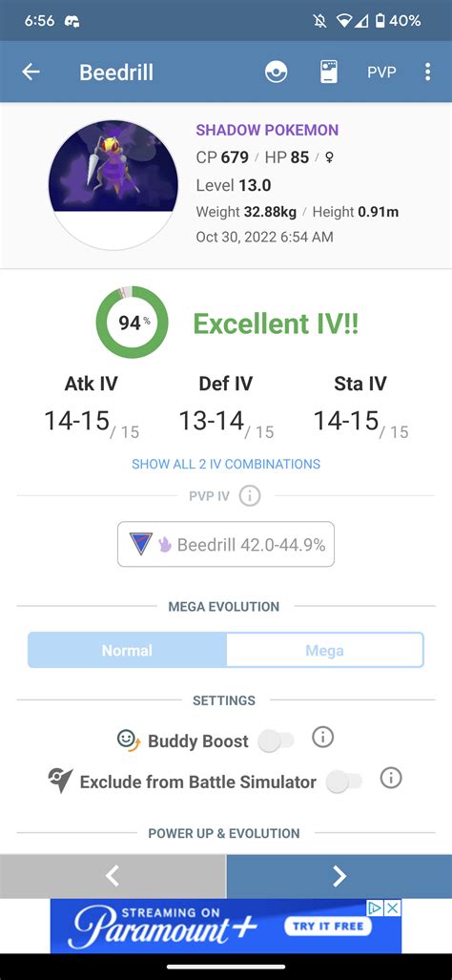Open PVP view in header

coord(381,72)
